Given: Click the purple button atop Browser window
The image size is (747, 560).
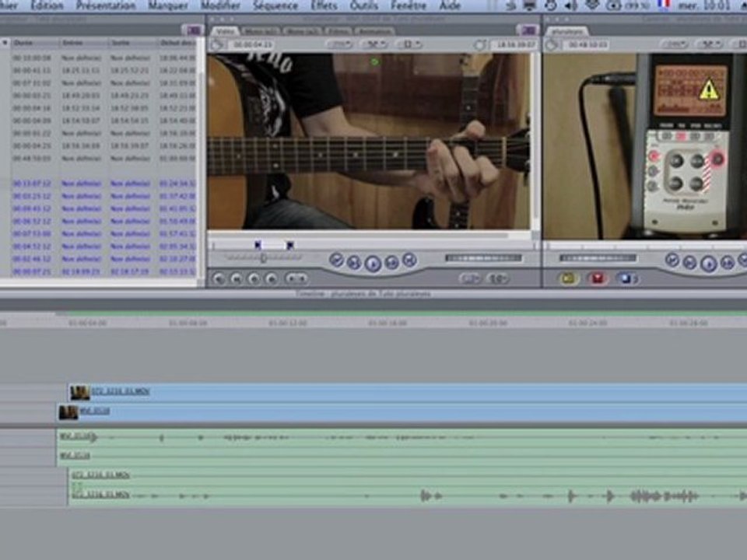Looking at the screenshot, I should pyautogui.click(x=192, y=30).
